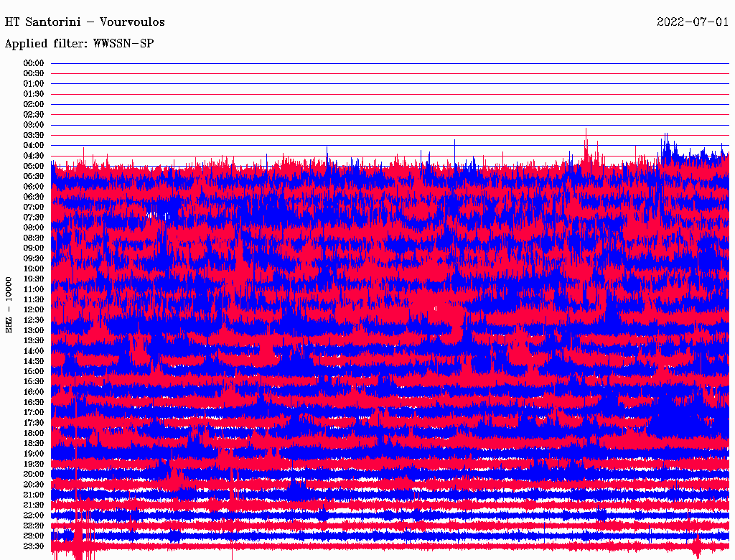The width and height of the screenshot is (735, 560).
Task: Select the 18:00 time label
Action: (34, 433)
